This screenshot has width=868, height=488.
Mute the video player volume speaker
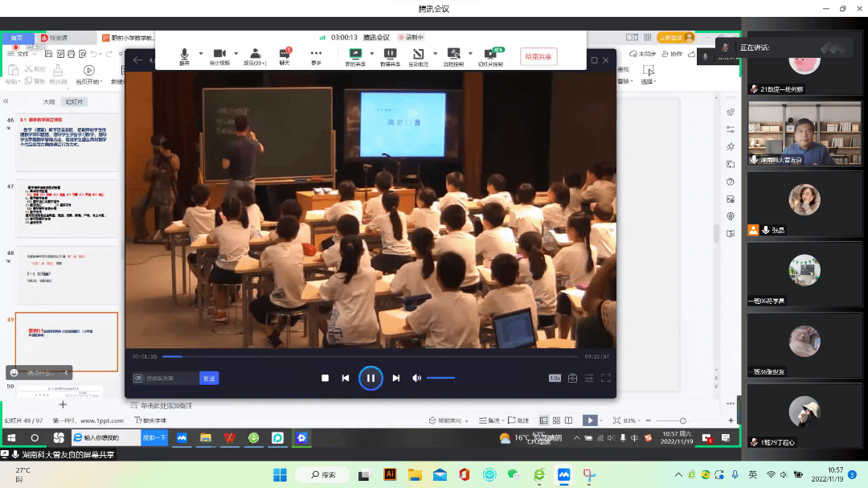[416, 378]
